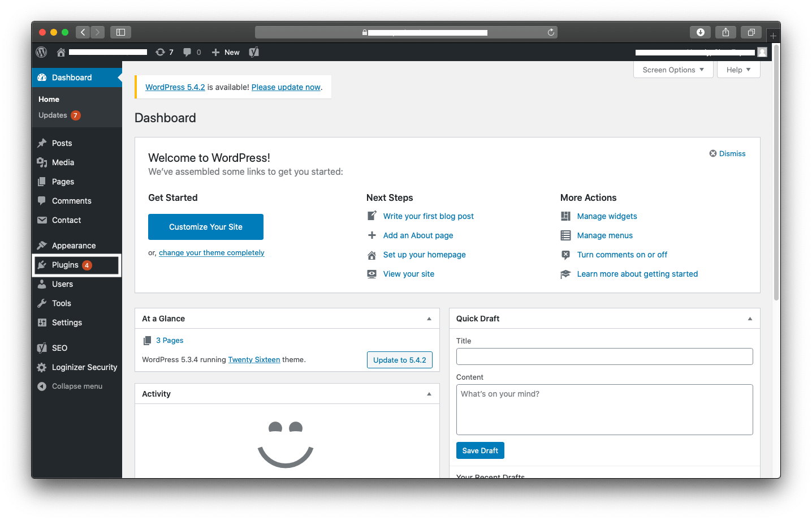
Task: Open Users in the sidebar
Action: pos(77,284)
